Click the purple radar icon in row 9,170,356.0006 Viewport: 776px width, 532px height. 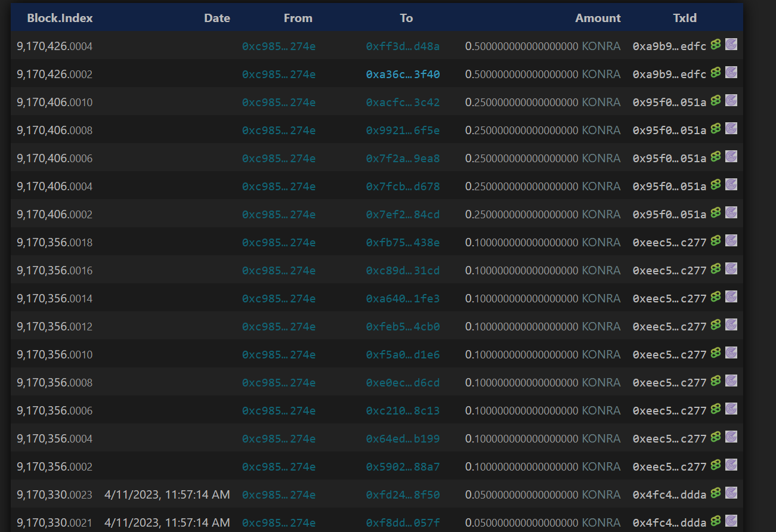pos(731,409)
